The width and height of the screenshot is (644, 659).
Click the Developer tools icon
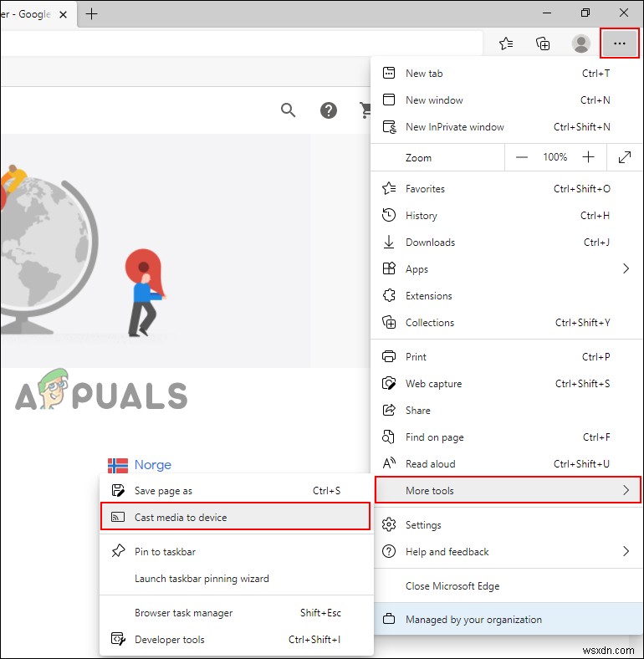tap(118, 639)
